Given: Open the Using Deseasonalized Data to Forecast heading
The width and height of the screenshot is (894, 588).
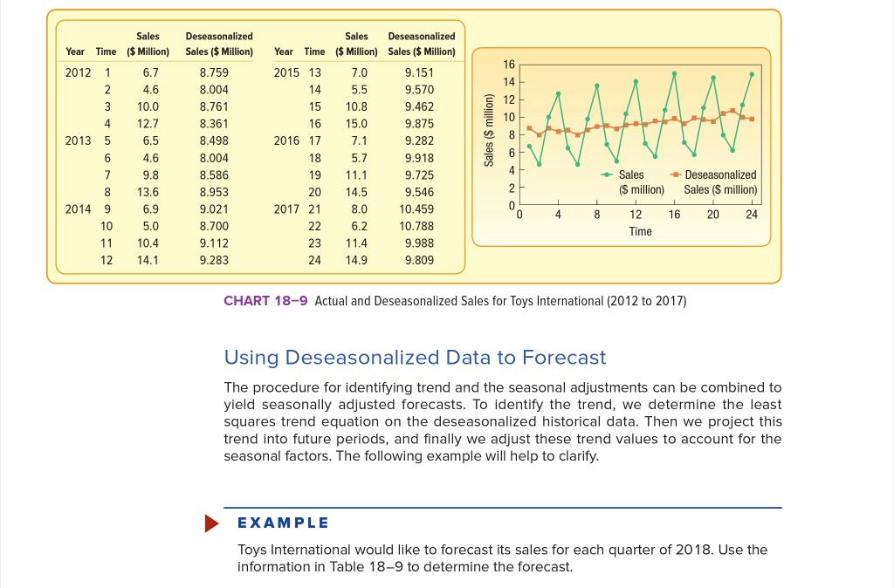Looking at the screenshot, I should click(x=415, y=357).
